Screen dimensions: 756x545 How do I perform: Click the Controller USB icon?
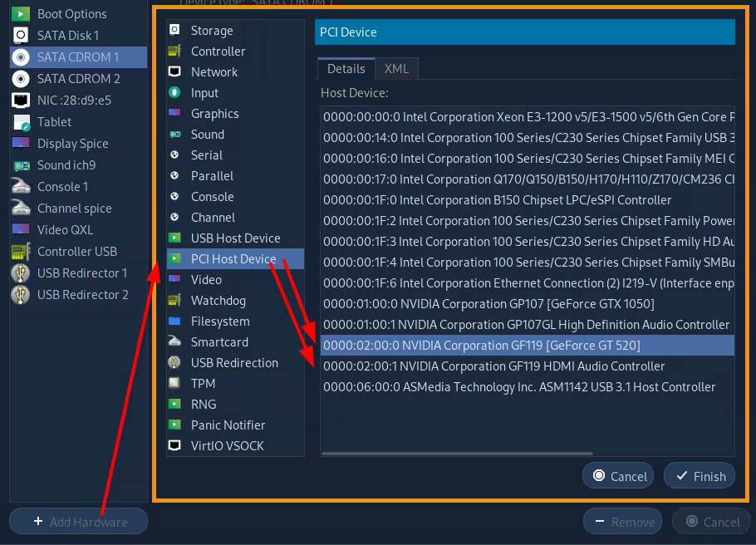pyautogui.click(x=20, y=251)
